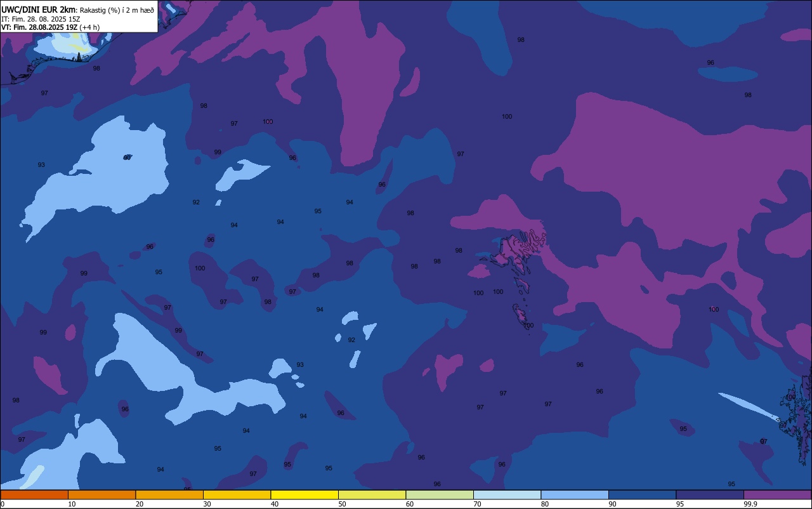Screen dimensions: 812x509
Task: Click the legend tick label '0'
Action: 3,504
